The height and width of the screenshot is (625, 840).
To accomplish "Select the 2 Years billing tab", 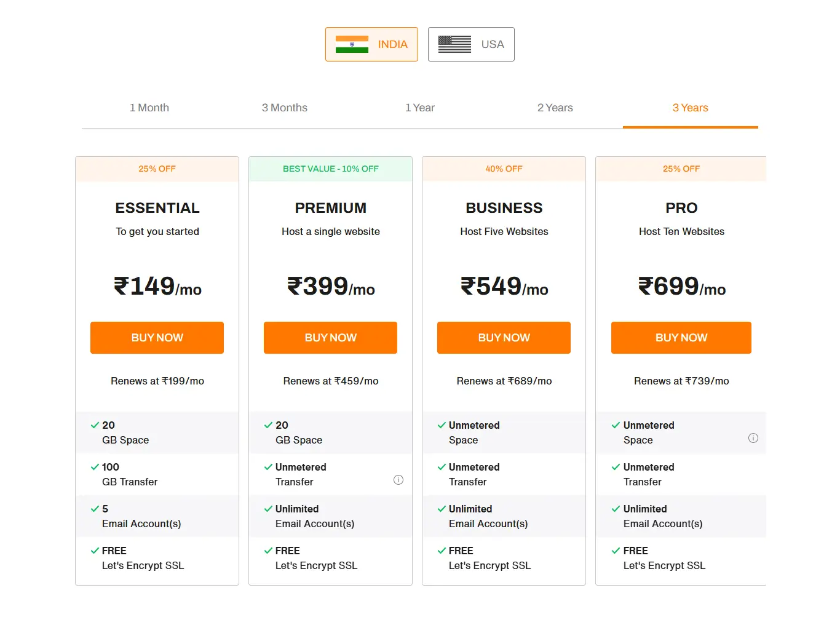I will [555, 108].
